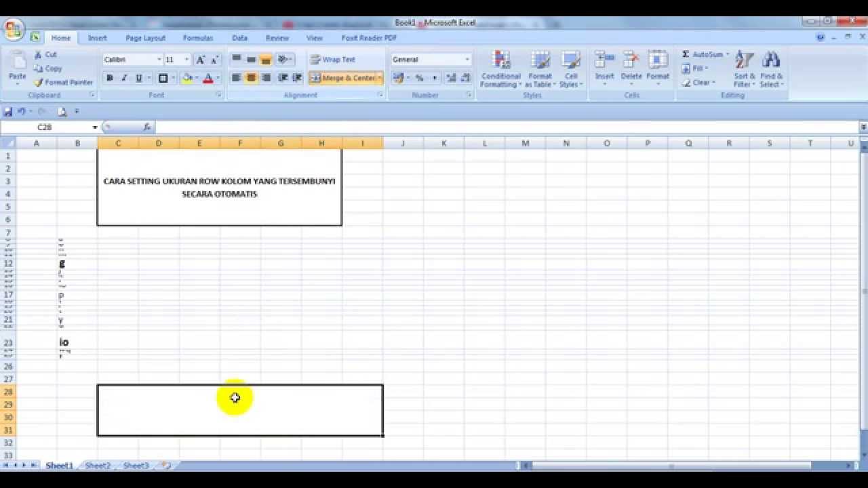
Task: Toggle Bold formatting
Action: point(109,78)
